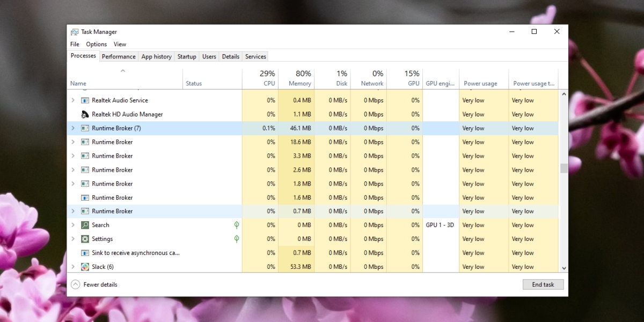Open the App history tab
644x322 pixels.
pos(156,56)
